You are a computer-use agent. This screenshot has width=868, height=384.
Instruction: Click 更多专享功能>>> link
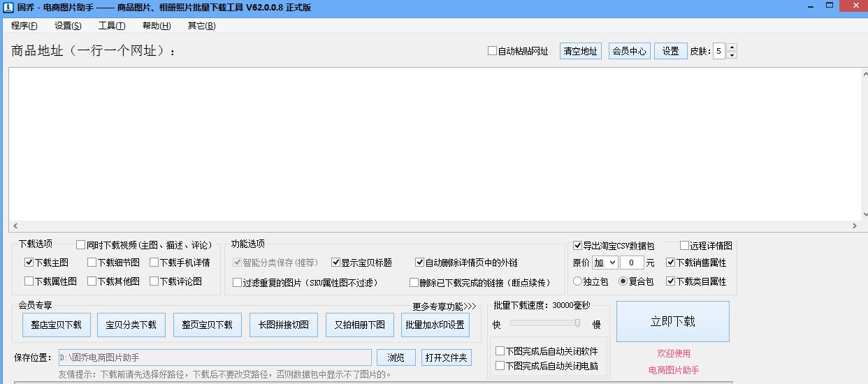[x=444, y=306]
